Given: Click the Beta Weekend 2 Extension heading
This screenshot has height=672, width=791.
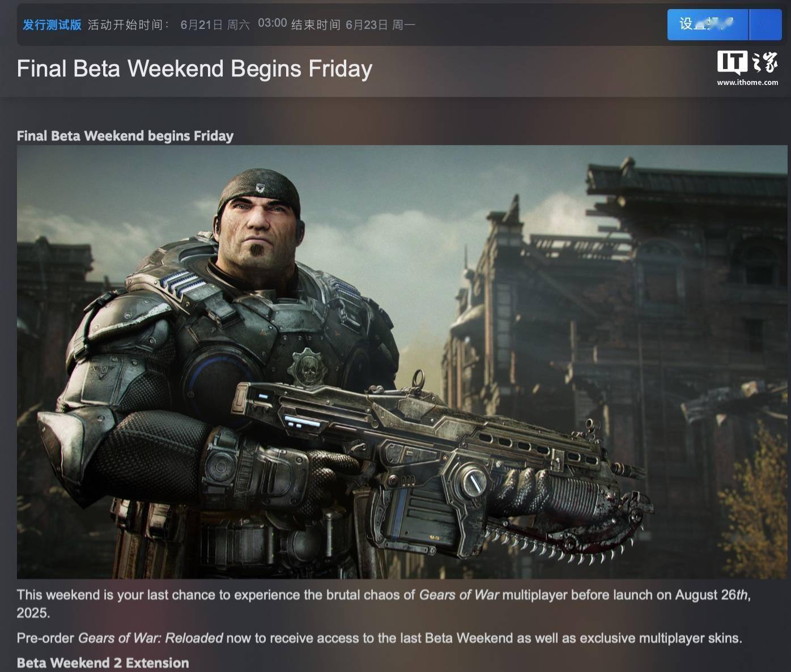Looking at the screenshot, I should click(x=103, y=663).
